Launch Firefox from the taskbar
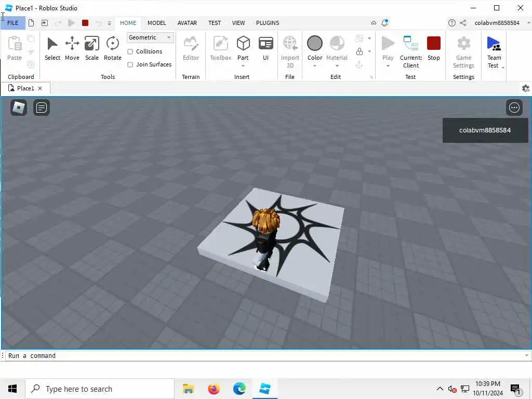This screenshot has width=532, height=399. click(214, 389)
